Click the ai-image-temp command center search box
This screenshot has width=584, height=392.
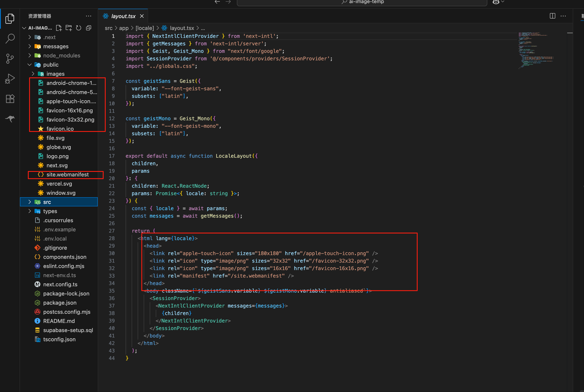pos(362,2)
